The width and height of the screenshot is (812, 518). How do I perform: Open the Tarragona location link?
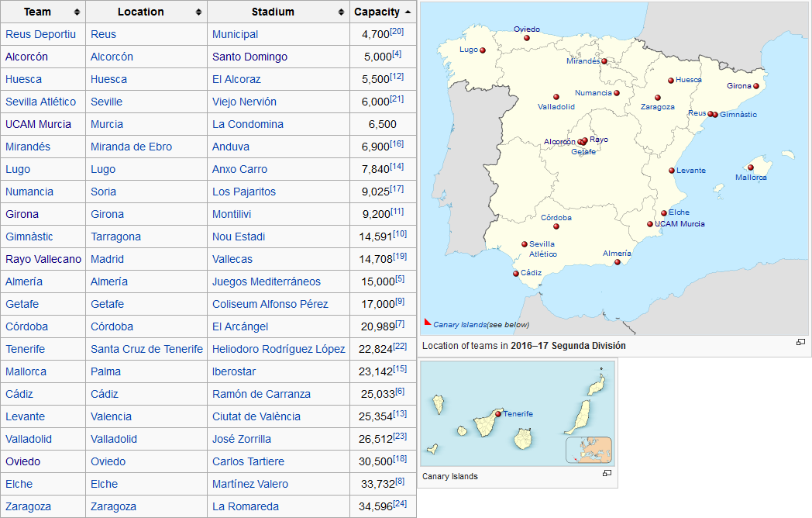pyautogui.click(x=115, y=237)
